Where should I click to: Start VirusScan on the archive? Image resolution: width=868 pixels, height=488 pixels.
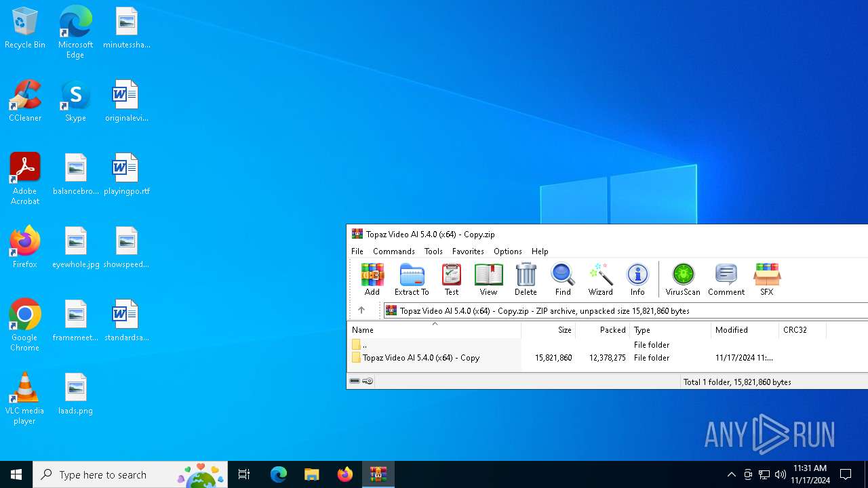(683, 280)
